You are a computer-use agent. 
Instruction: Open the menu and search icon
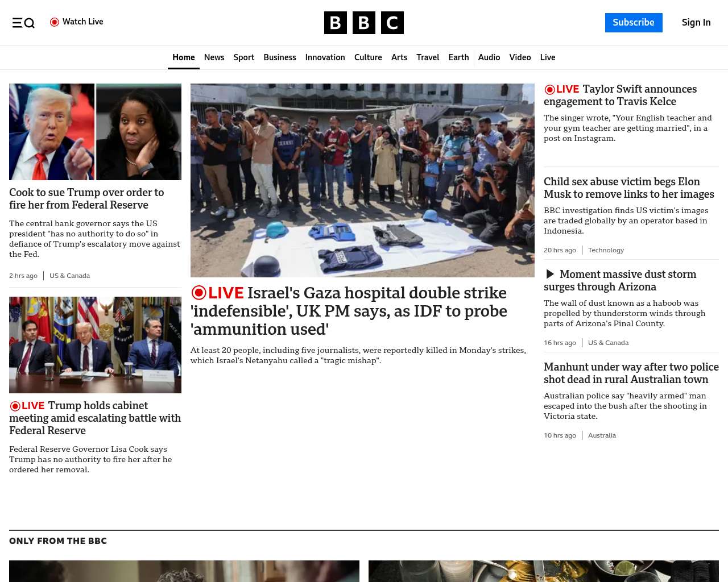[23, 23]
